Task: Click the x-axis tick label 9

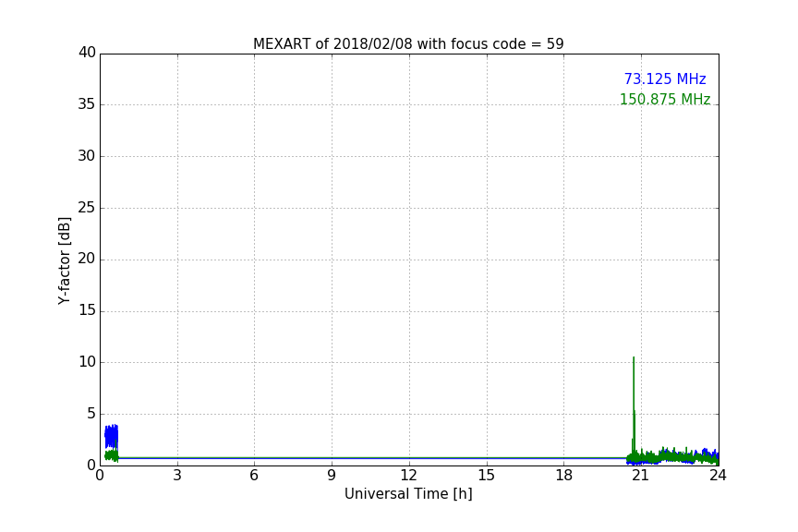Action: [332, 476]
